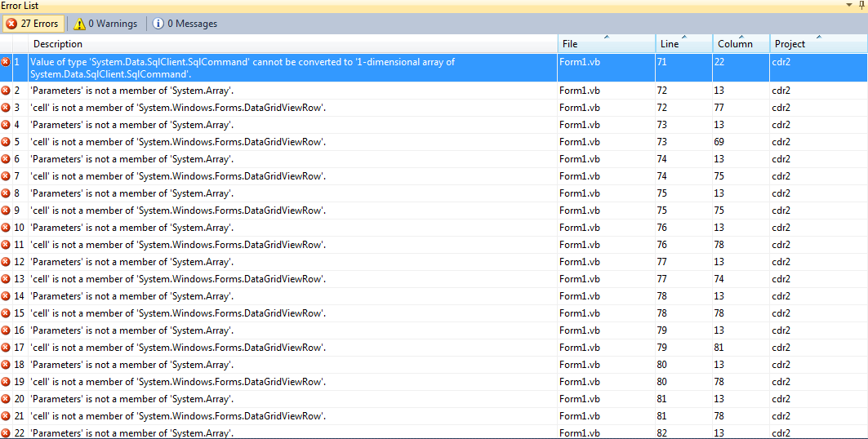Click column value 22 in row 1

point(719,62)
